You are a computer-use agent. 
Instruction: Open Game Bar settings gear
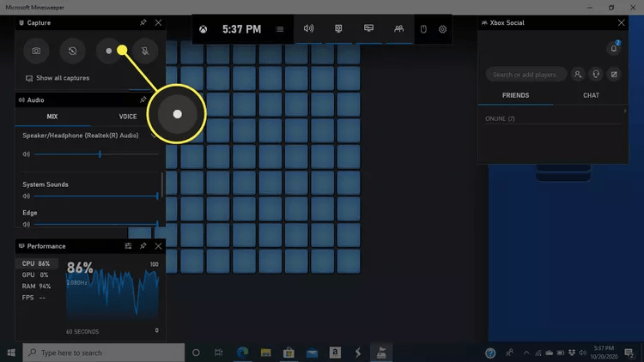[443, 29]
